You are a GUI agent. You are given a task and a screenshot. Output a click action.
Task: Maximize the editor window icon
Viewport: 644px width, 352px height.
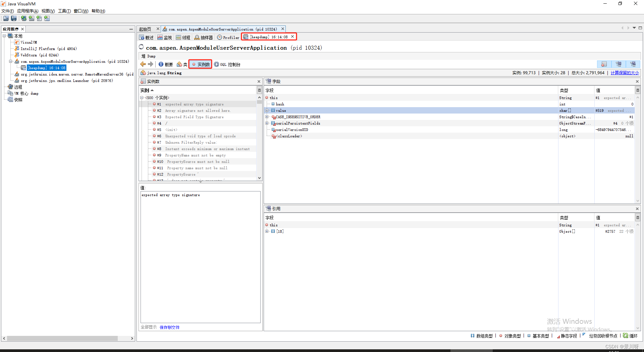pyautogui.click(x=640, y=28)
